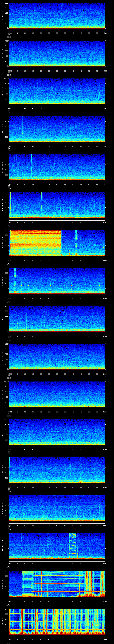Viewport: 114px width, 644px height.
Task: Select the spectrogram panel starting at 6:12:00
Action: click(57, 318)
